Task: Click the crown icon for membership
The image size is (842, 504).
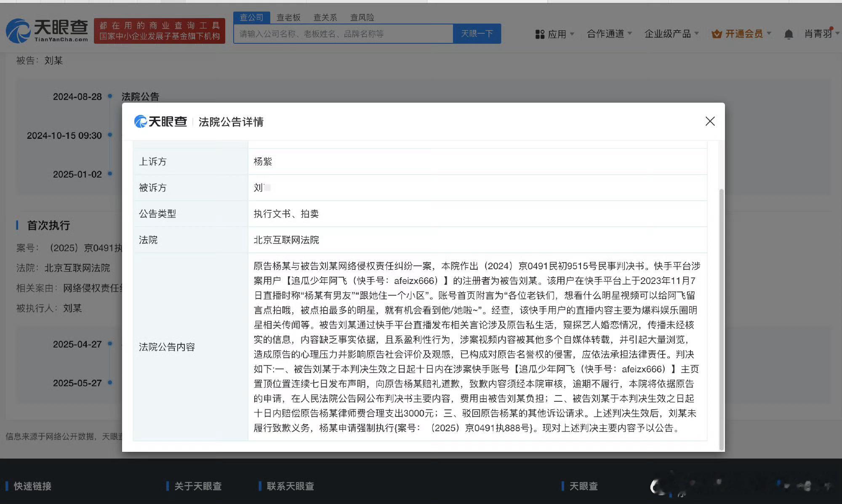Action: pos(716,34)
